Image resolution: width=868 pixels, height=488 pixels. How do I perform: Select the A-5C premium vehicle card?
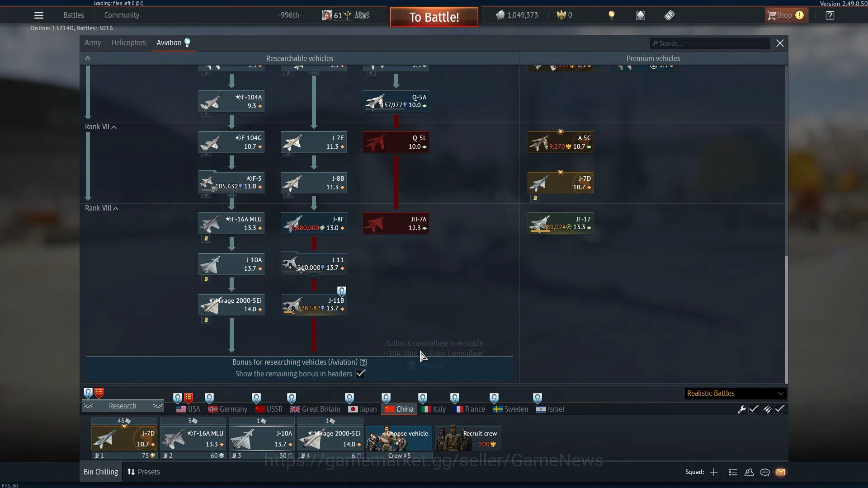coord(561,142)
